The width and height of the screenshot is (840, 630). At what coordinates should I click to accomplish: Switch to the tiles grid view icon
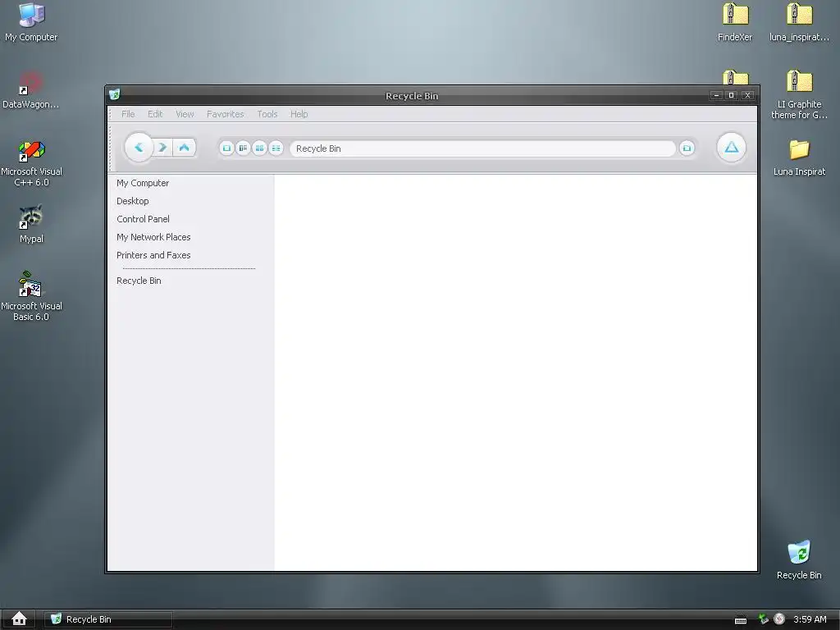pyautogui.click(x=260, y=148)
